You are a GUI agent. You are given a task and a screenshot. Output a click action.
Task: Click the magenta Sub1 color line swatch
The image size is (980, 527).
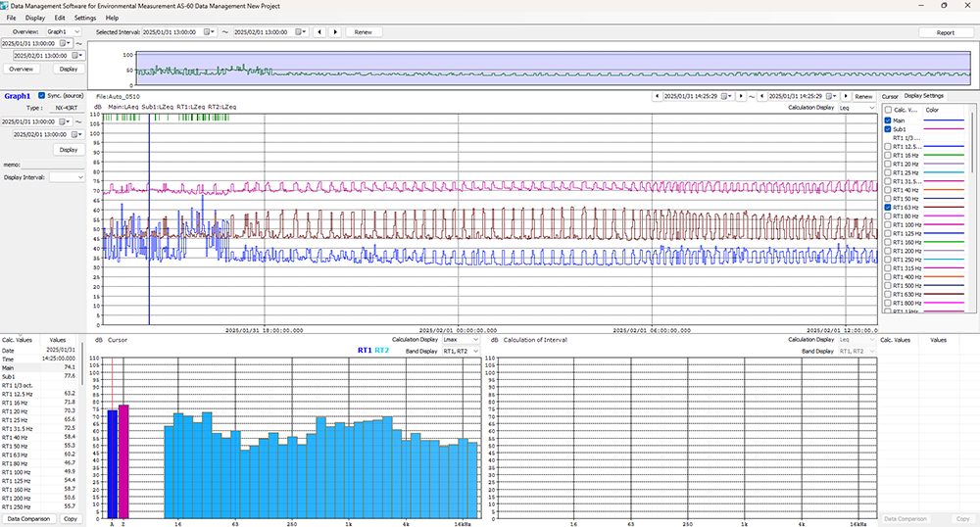pyautogui.click(x=944, y=129)
